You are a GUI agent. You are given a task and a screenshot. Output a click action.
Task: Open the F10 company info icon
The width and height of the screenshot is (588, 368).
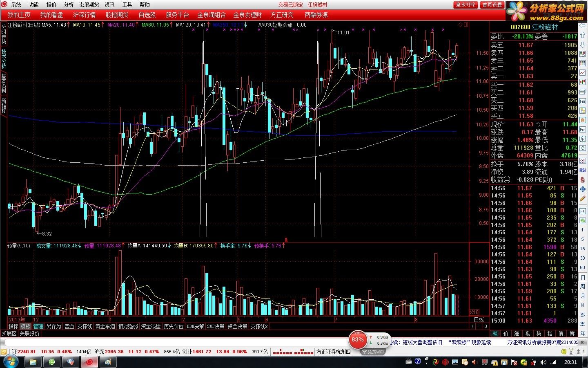coord(583,101)
